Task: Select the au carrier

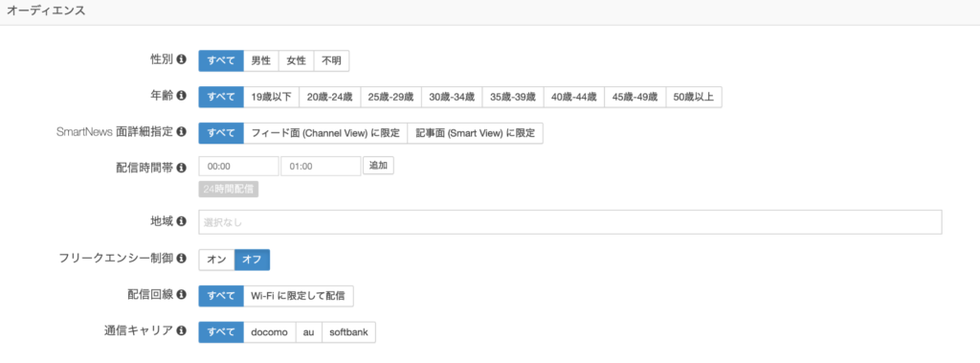Action: (x=309, y=331)
